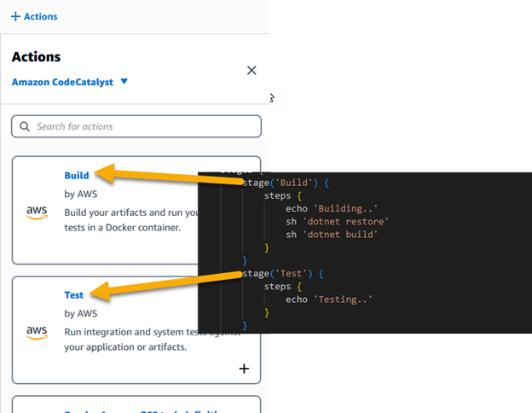The height and width of the screenshot is (413, 532).
Task: Open the Build action link
Action: [x=77, y=175]
